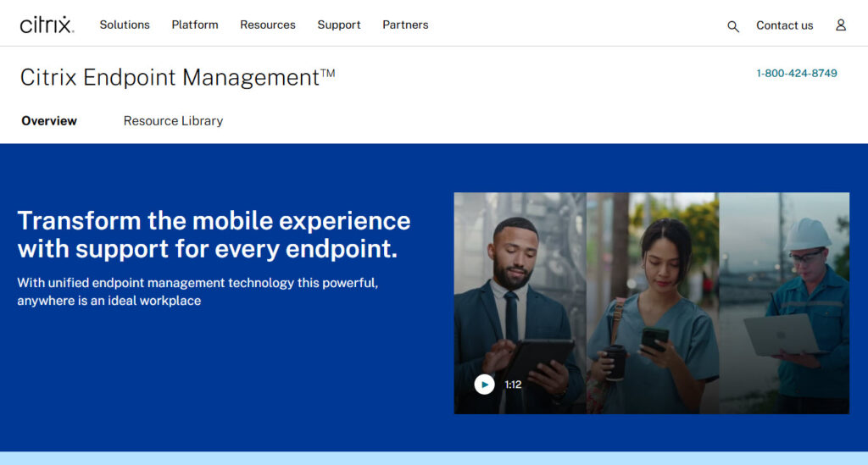The width and height of the screenshot is (868, 465).
Task: Play the video with the play button
Action: tap(484, 385)
